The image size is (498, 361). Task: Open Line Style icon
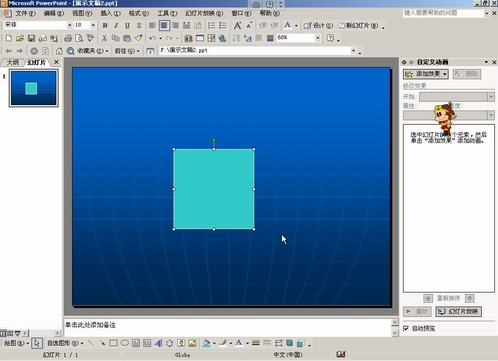click(256, 343)
